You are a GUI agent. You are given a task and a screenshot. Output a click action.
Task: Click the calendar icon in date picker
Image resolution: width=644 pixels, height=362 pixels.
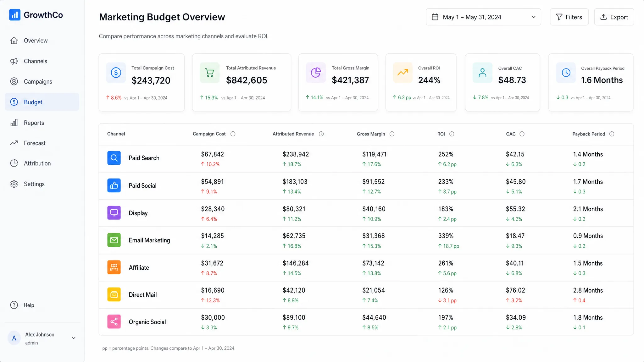click(x=435, y=17)
